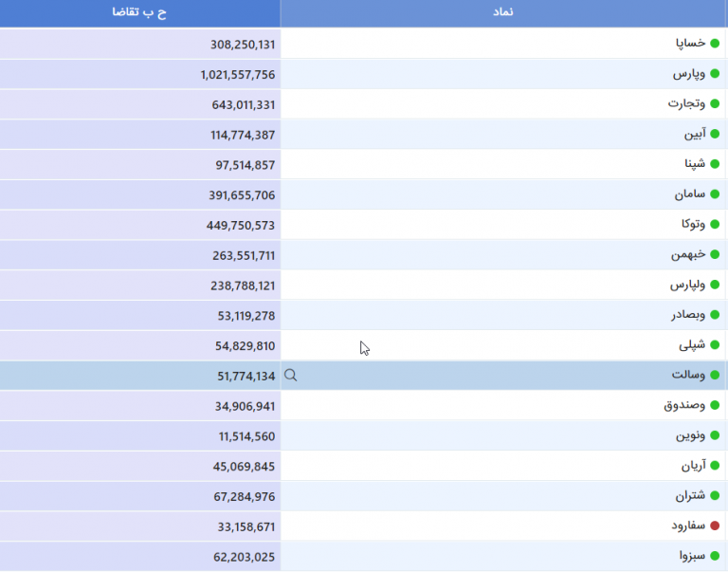This screenshot has height=572, width=728.
Task: Select the آبین symbol name
Action: (695, 134)
